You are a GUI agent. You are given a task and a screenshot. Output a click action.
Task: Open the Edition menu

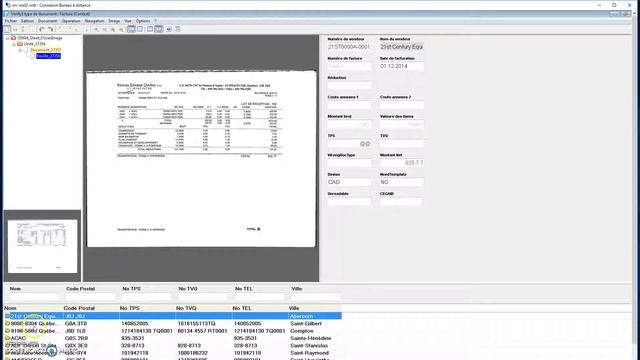(27, 21)
